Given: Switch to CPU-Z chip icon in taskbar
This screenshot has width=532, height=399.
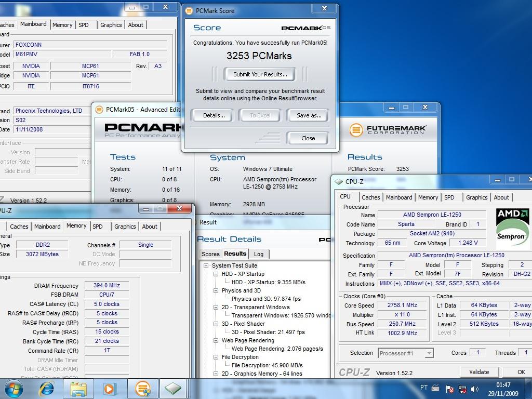Looking at the screenshot, I should tap(173, 389).
